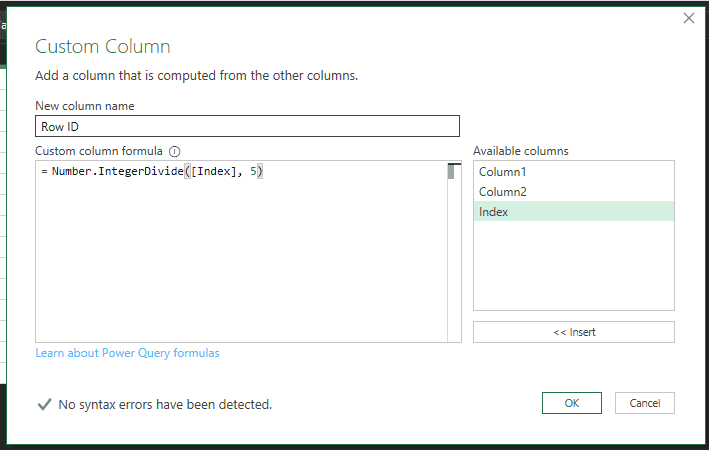This screenshot has width=709, height=450.
Task: Place cursor on the number 5 in formula
Action: click(x=253, y=171)
